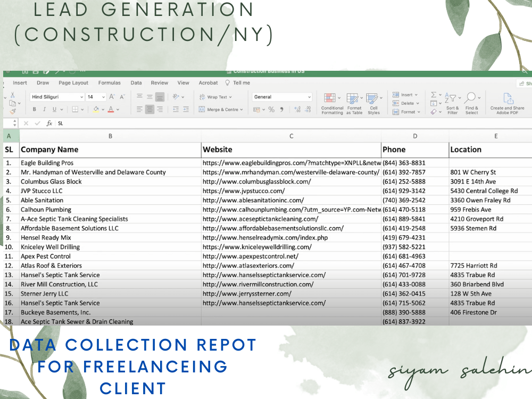Open Find & Select
This screenshot has width=532, height=399.
pyautogui.click(x=471, y=104)
